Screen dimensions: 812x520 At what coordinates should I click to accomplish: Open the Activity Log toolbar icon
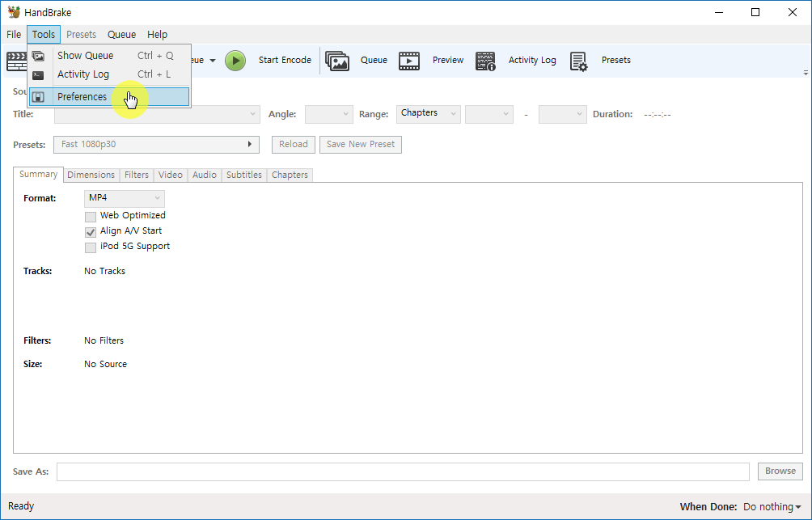[485, 61]
